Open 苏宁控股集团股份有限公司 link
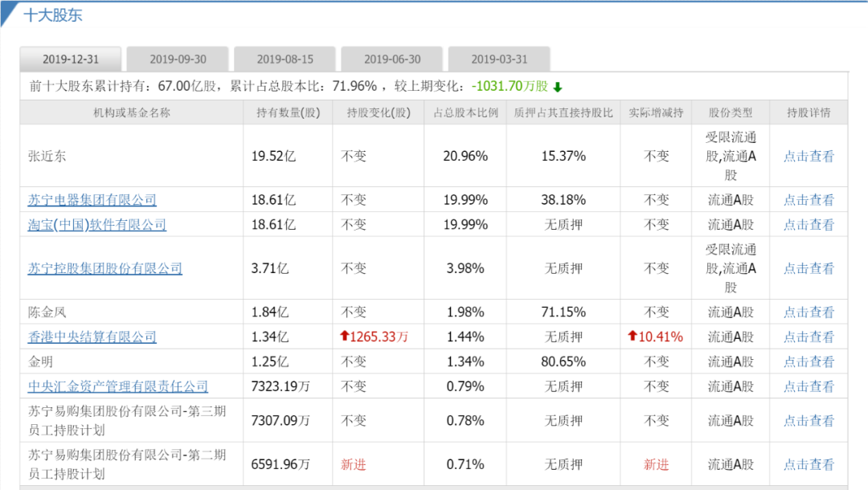 click(105, 268)
